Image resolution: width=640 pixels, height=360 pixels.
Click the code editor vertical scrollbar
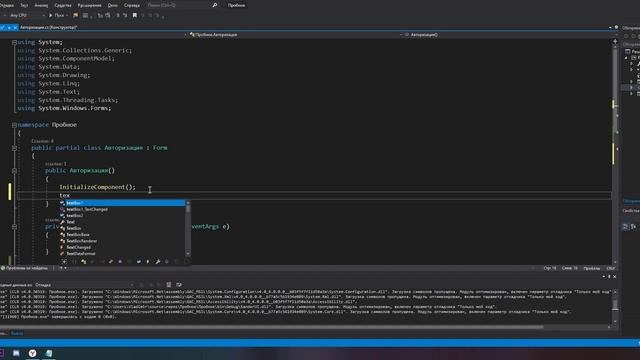click(x=615, y=153)
